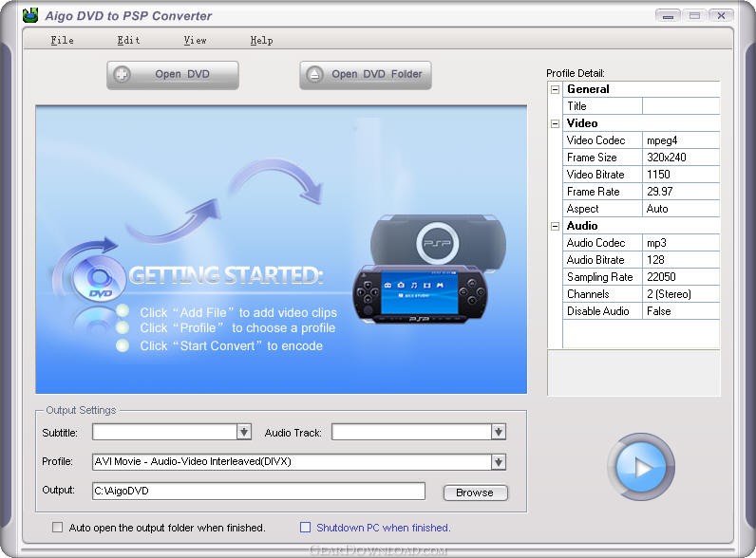Click the Aspect row label
Image resolution: width=756 pixels, height=558 pixels.
click(x=602, y=209)
